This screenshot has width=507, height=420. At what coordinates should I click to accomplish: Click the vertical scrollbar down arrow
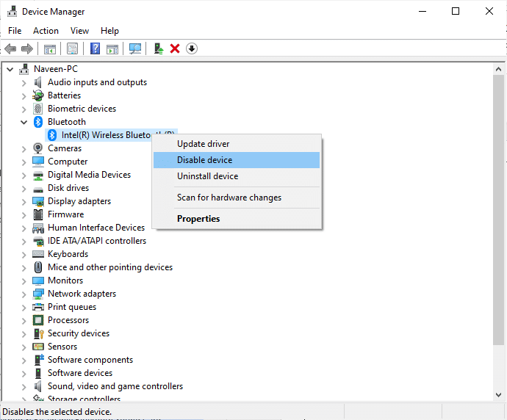(x=500, y=397)
